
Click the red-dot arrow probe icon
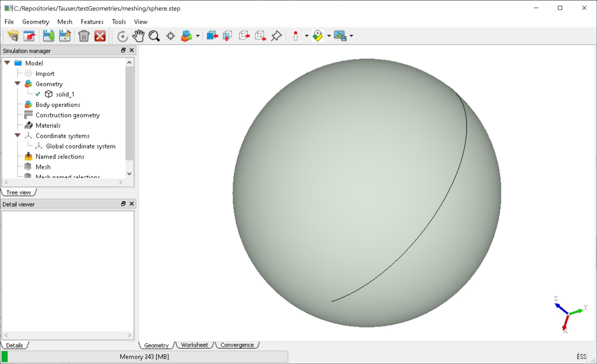pyautogui.click(x=296, y=36)
